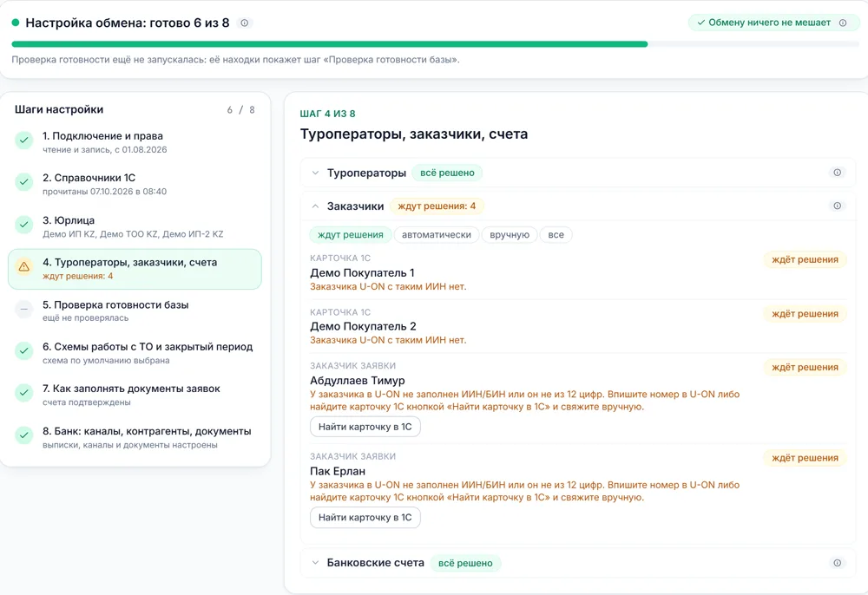Find 1C card for Абдуллаев Тимур

point(365,427)
